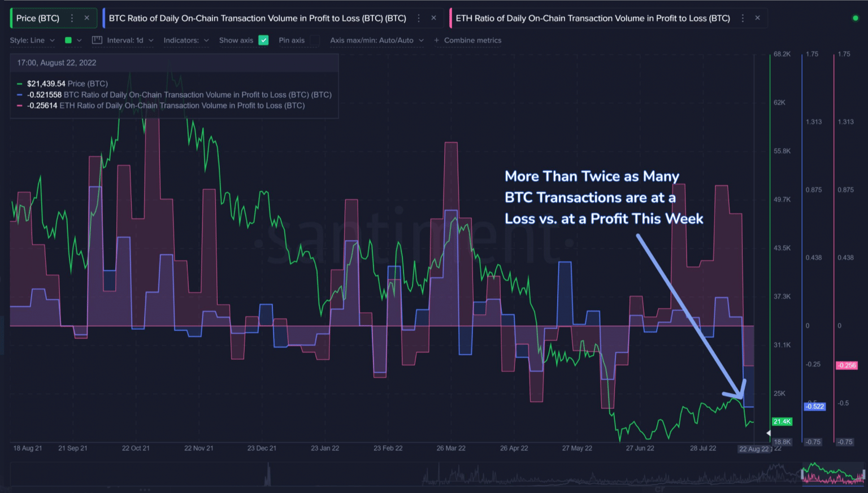This screenshot has width=868, height=493.
Task: Remove the Price (BTC) metric
Action: [x=86, y=18]
